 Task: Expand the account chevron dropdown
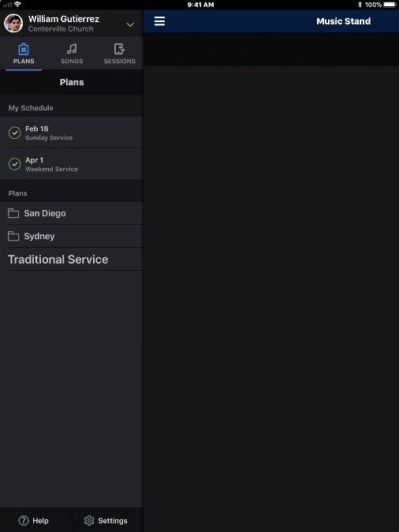pos(130,24)
